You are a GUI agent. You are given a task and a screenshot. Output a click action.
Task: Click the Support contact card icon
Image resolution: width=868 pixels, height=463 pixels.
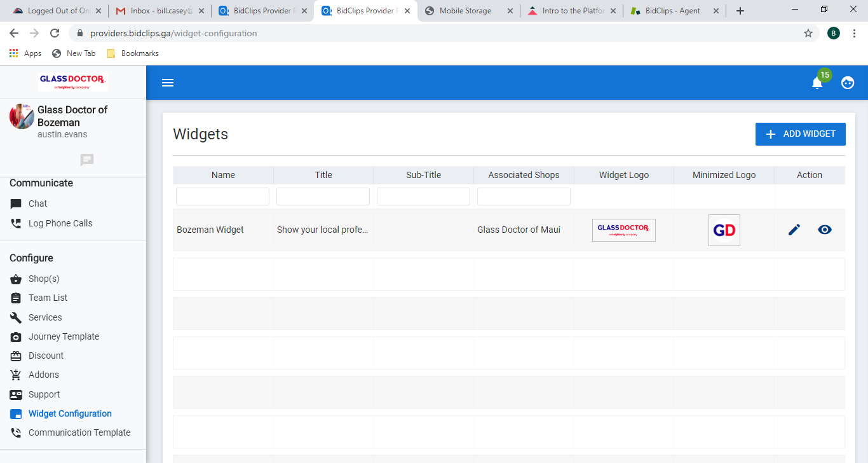[x=16, y=395]
